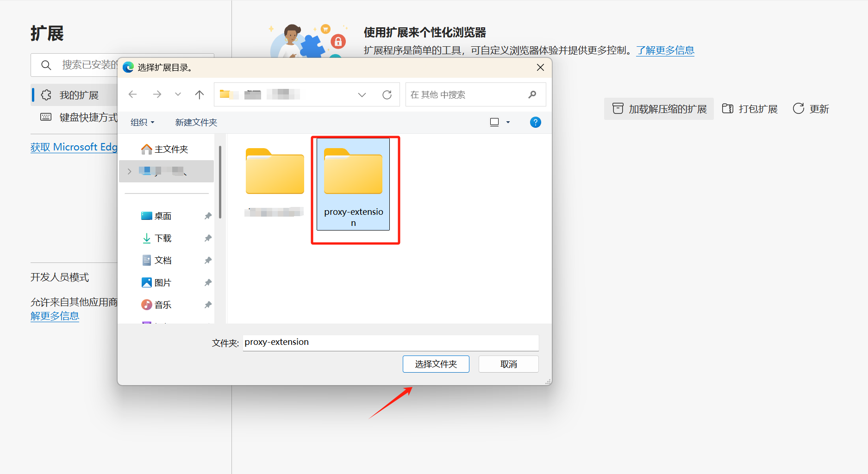Expand the address bar path dropdown

[x=362, y=94]
